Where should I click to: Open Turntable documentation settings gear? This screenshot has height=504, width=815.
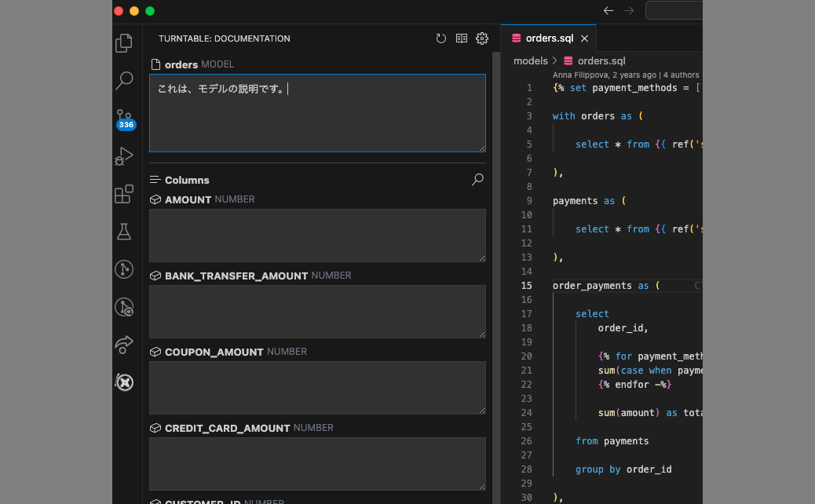click(x=482, y=38)
